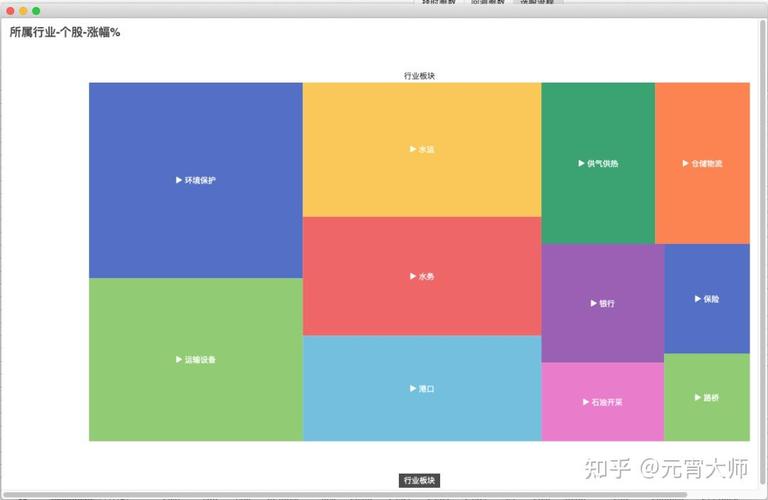This screenshot has width=768, height=500.
Task: Click the arrow icon beside 仓储物流
Action: (x=684, y=163)
